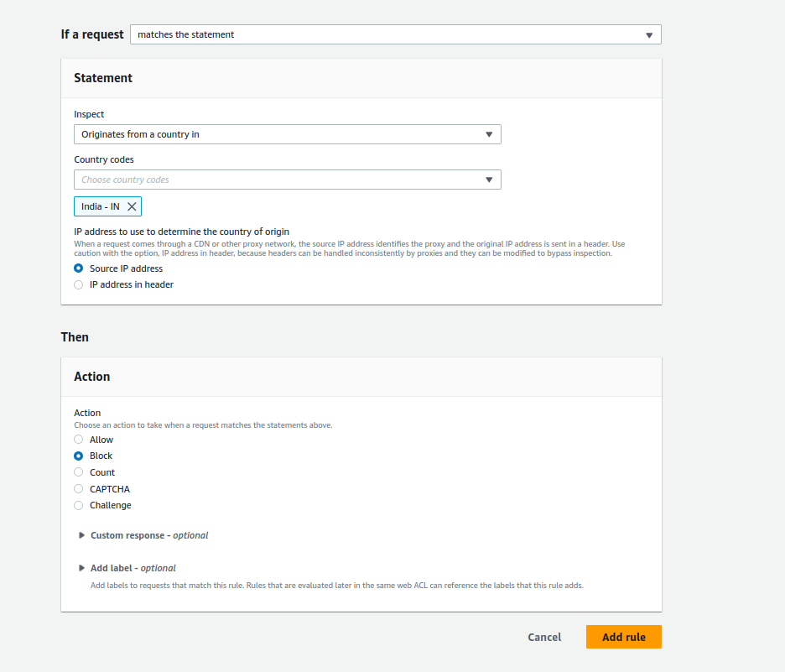Click the Choose country codes field

coord(277,180)
